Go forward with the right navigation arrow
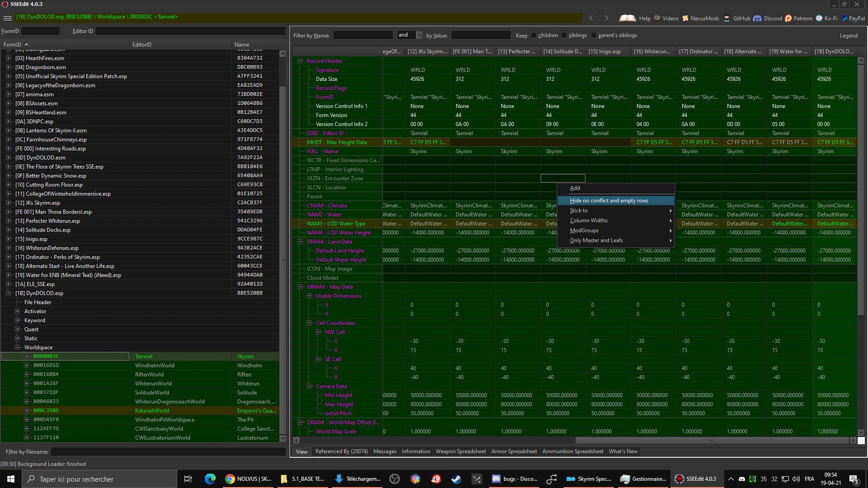 coord(606,18)
